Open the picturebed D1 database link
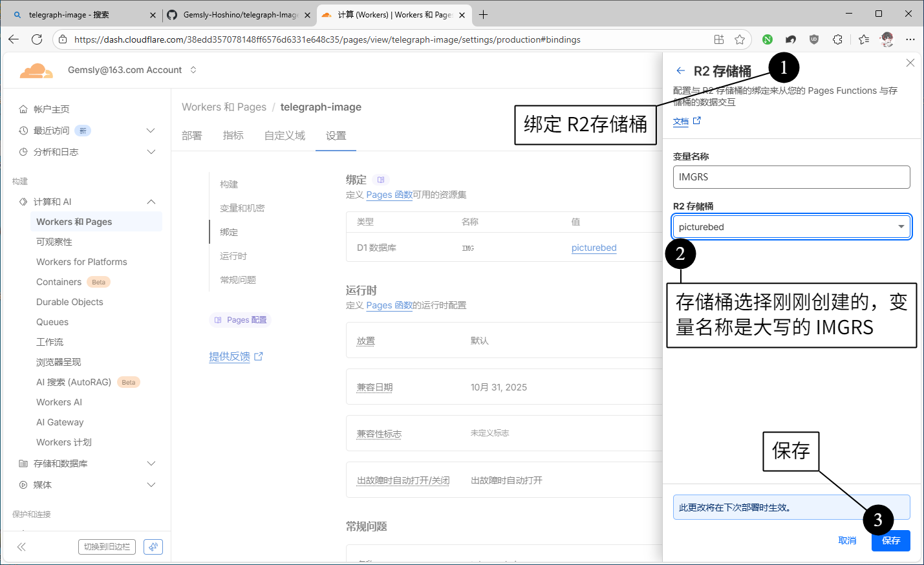This screenshot has width=924, height=565. pyautogui.click(x=594, y=248)
